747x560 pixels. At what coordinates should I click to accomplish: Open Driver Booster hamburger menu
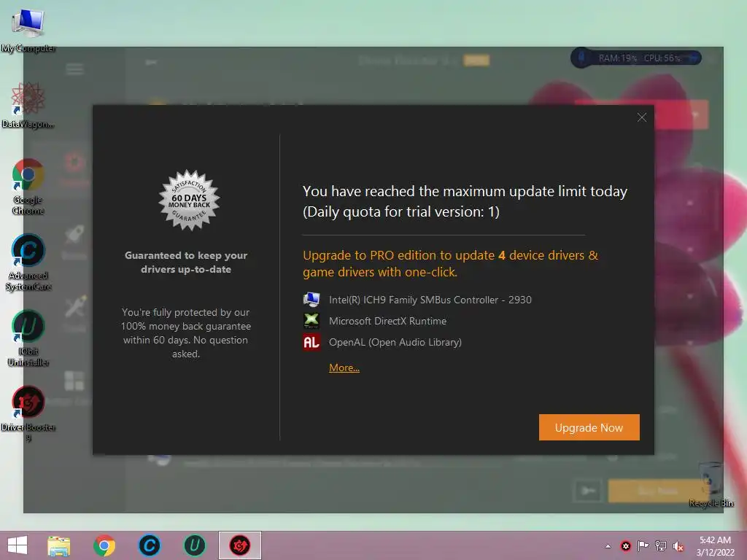[x=75, y=69]
